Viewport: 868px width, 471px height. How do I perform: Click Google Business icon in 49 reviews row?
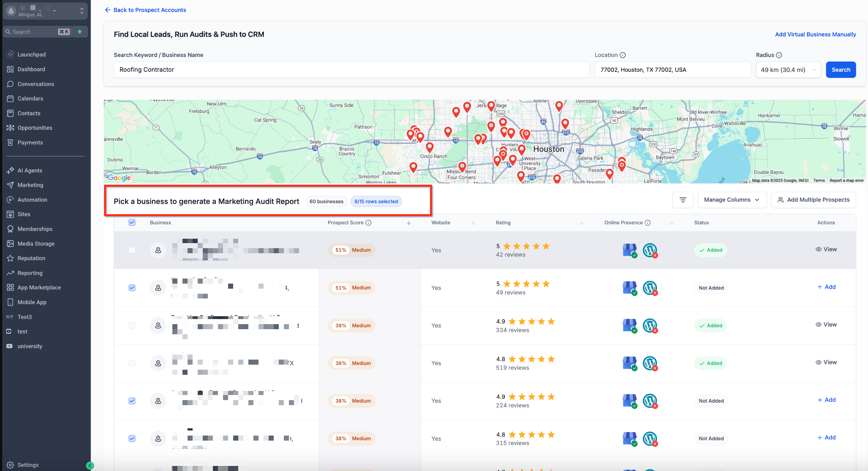[x=629, y=288]
